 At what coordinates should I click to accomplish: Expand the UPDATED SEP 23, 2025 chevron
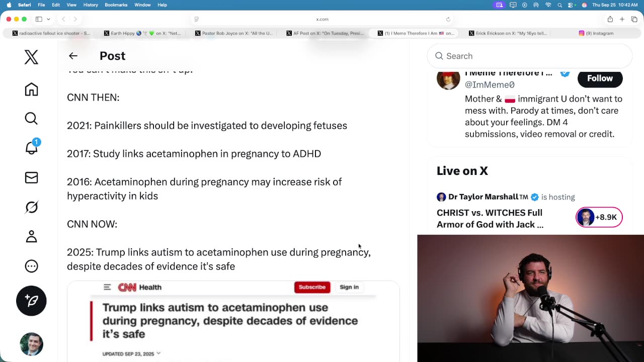click(158, 353)
